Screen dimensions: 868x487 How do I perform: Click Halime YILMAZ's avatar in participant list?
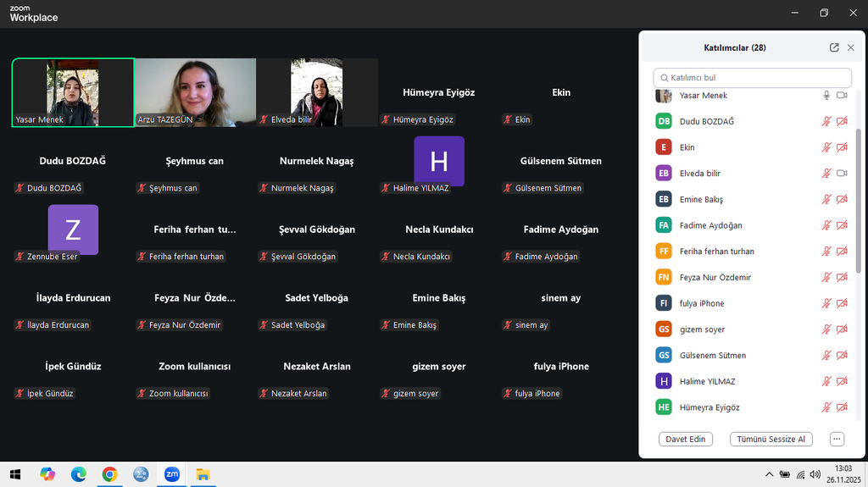[664, 382]
